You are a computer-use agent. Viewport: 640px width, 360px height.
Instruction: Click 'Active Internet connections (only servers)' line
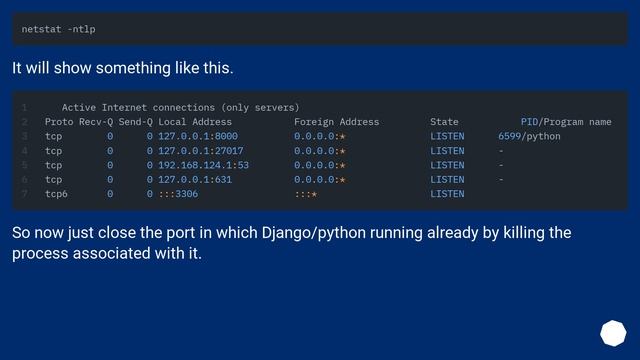point(180,107)
